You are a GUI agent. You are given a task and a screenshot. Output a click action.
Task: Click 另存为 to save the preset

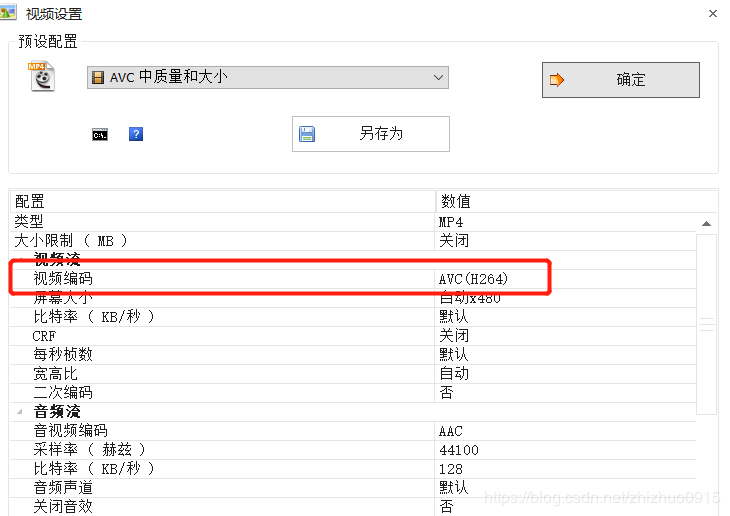point(370,133)
